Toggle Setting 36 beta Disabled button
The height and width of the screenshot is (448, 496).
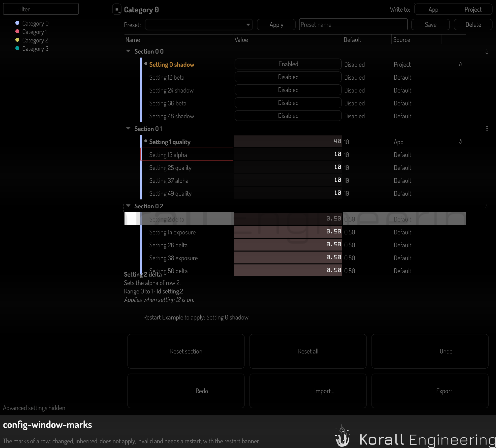(288, 103)
